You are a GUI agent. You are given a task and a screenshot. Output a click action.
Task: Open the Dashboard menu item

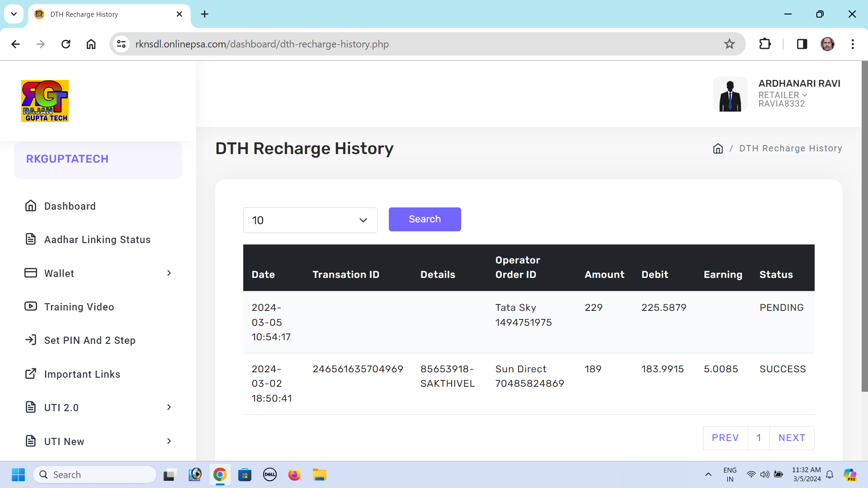click(70, 206)
